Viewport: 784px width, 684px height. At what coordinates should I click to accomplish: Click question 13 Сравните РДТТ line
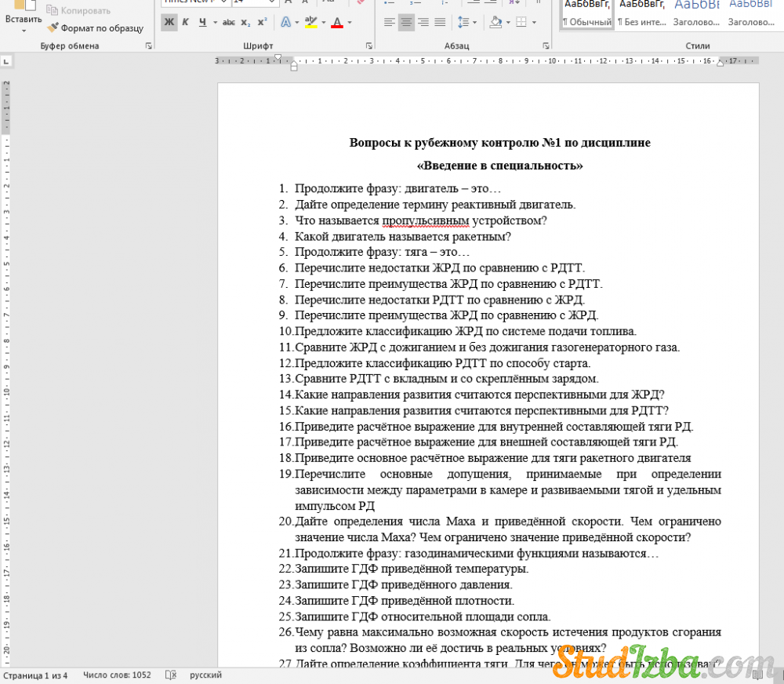click(x=447, y=379)
